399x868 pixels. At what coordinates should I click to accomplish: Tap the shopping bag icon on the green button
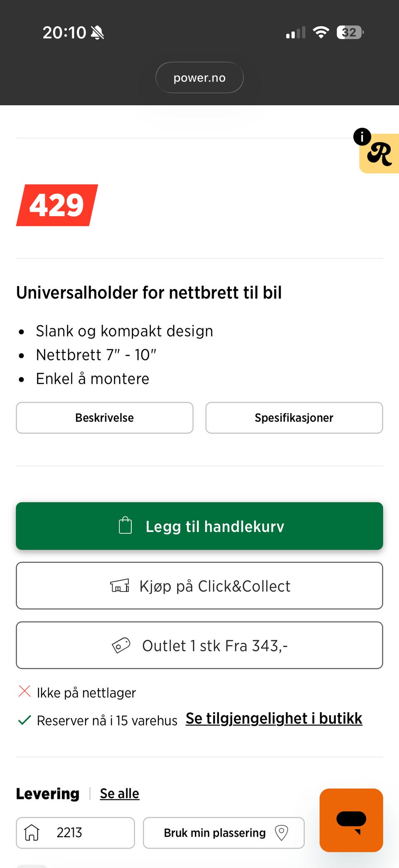click(x=125, y=525)
